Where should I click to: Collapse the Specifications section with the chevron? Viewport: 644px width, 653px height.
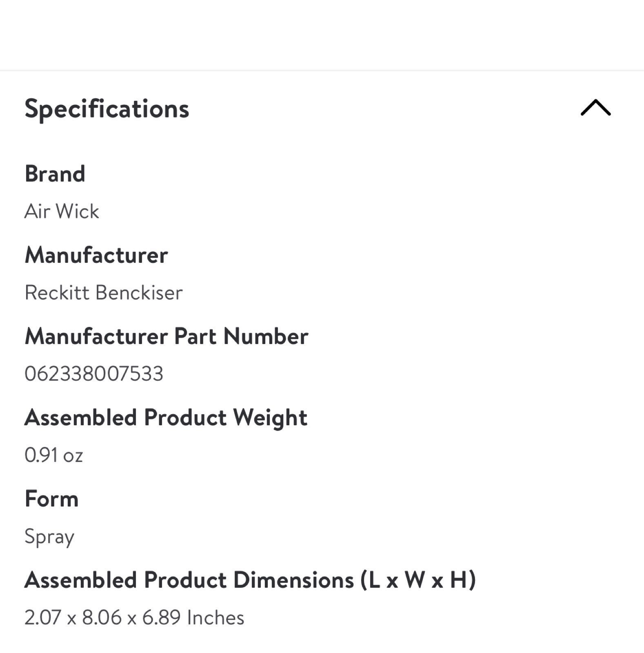tap(595, 108)
